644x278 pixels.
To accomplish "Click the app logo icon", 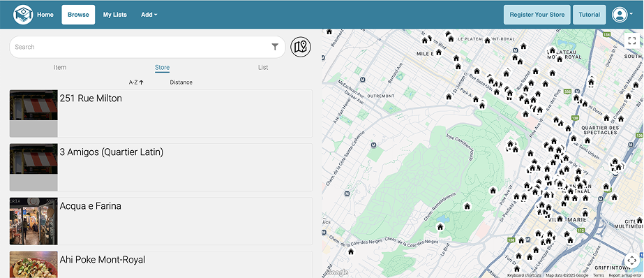I will click(x=23, y=15).
